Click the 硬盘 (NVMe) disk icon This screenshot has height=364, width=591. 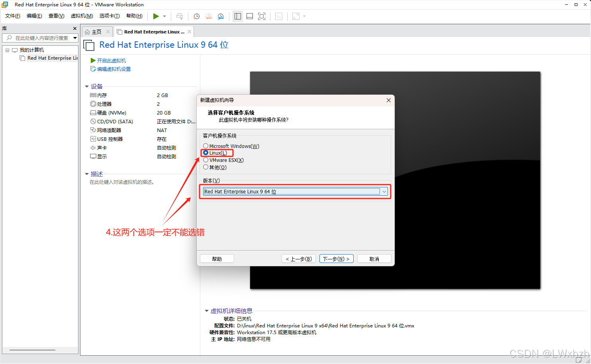(93, 113)
